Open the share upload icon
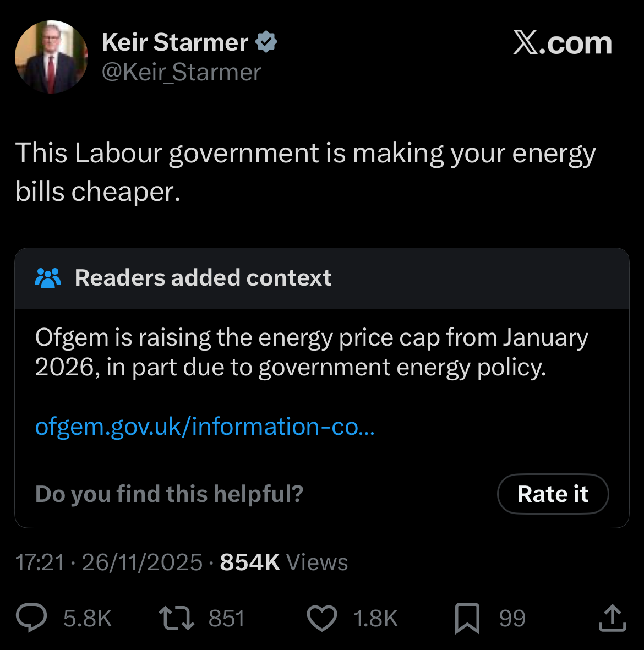 tap(613, 618)
